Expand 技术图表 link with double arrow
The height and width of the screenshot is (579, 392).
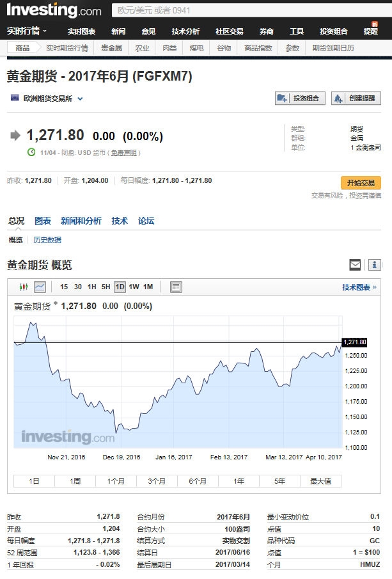359,287
